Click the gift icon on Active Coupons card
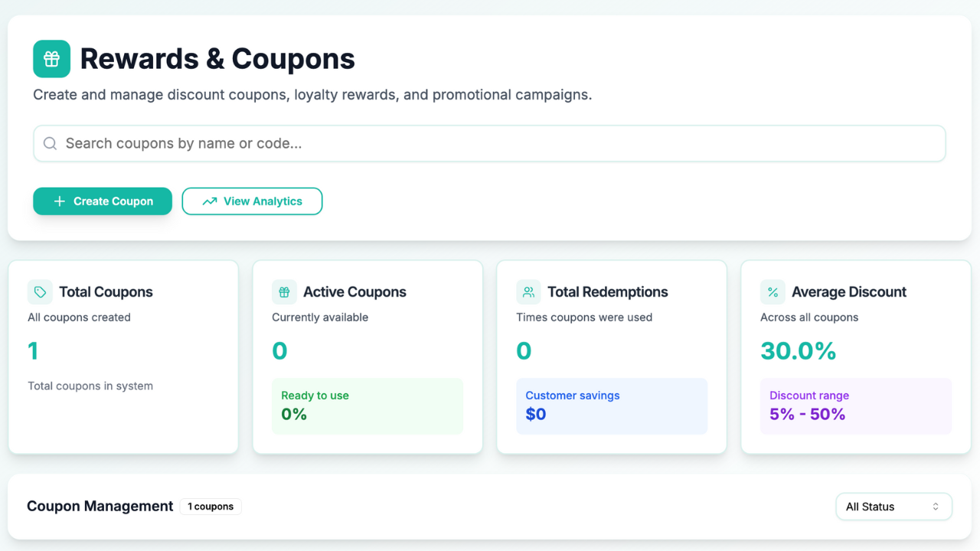The image size is (980, 551). (283, 292)
